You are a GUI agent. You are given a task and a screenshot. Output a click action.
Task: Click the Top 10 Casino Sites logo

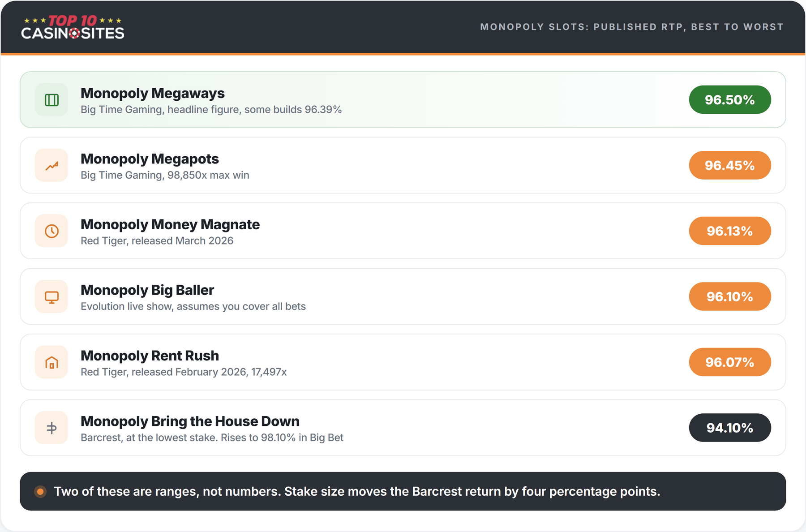(x=73, y=27)
